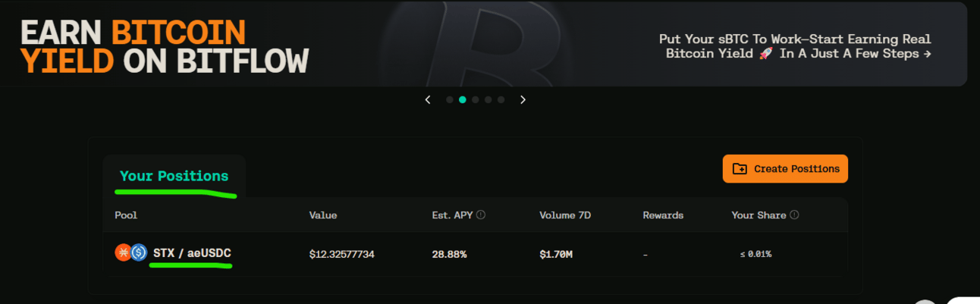The height and width of the screenshot is (304, 980).
Task: Select the active second carousel dot
Action: pos(462,99)
